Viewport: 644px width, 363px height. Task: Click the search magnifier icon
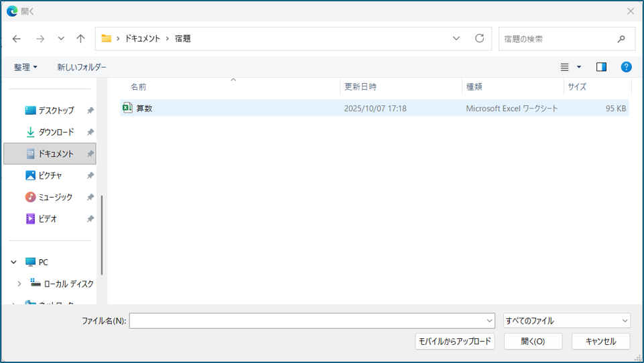pyautogui.click(x=621, y=39)
